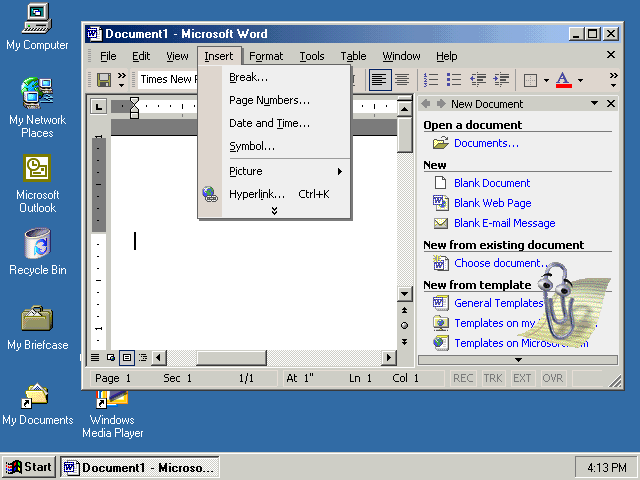
Task: Select Align Left toolbar icon
Action: [x=380, y=80]
